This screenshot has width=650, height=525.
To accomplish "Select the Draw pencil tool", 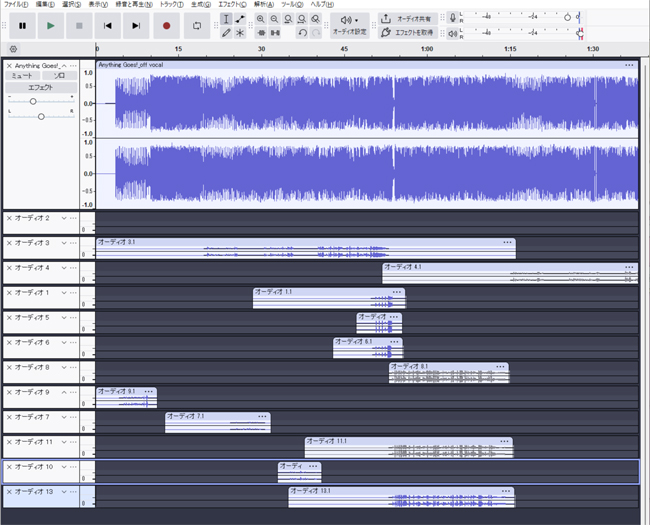I will (226, 32).
